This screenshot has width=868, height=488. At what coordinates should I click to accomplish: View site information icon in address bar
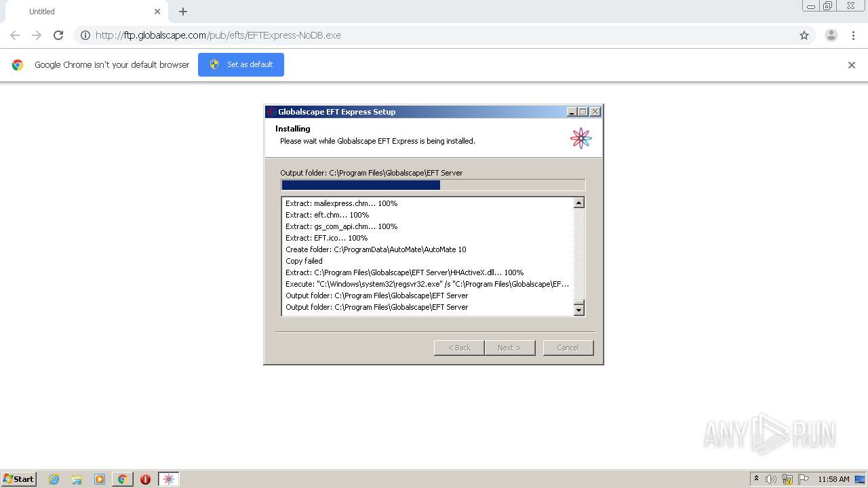point(85,35)
